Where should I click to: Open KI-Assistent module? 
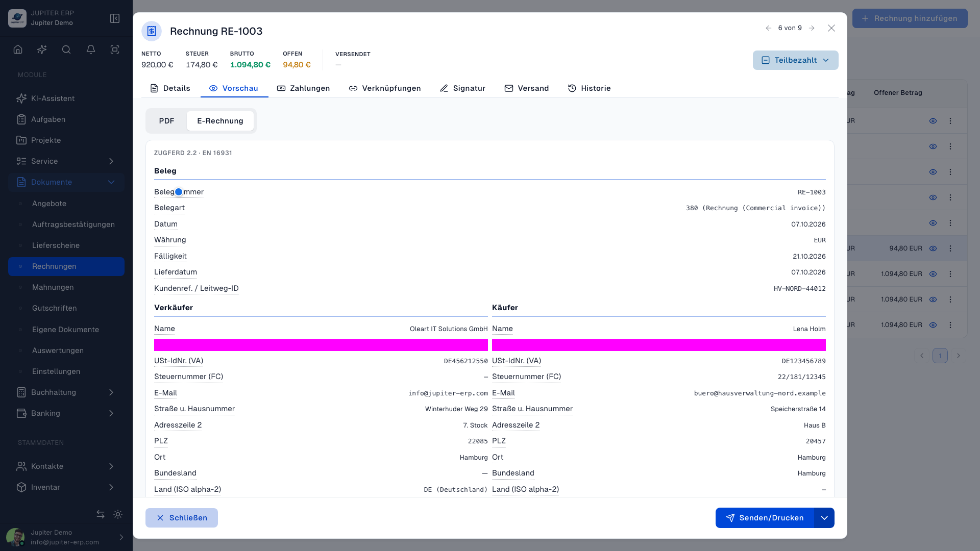[x=66, y=98]
